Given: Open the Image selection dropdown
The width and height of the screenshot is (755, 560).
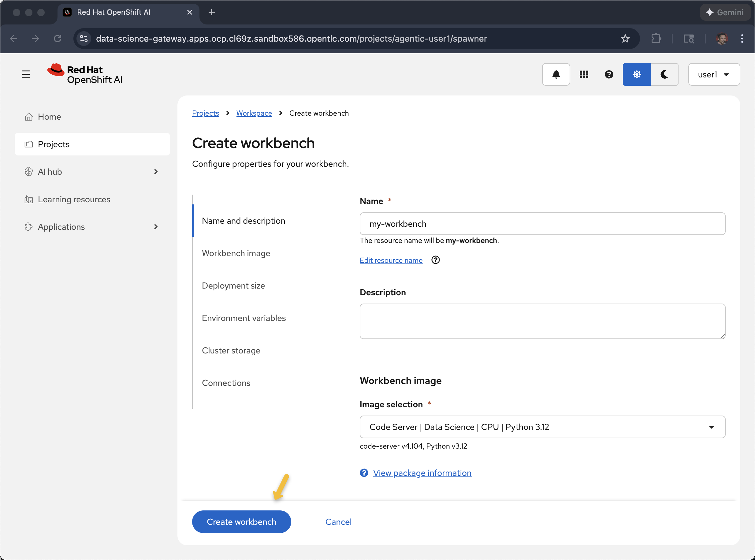Looking at the screenshot, I should (542, 427).
